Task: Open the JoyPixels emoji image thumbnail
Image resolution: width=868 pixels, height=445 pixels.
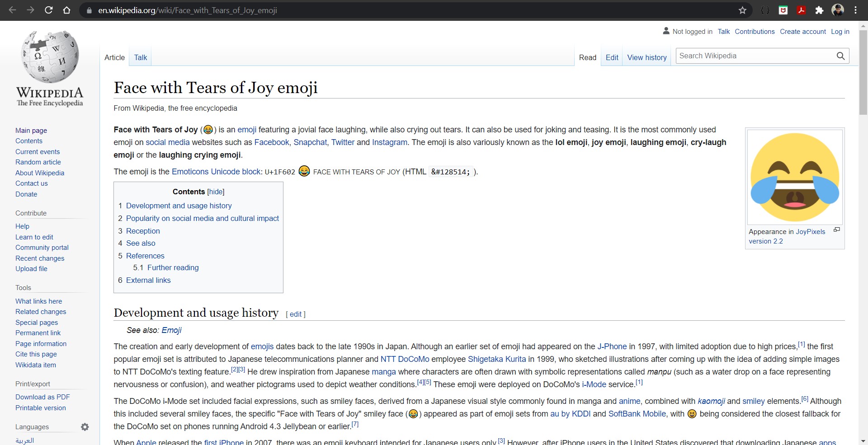Action: 795,177
